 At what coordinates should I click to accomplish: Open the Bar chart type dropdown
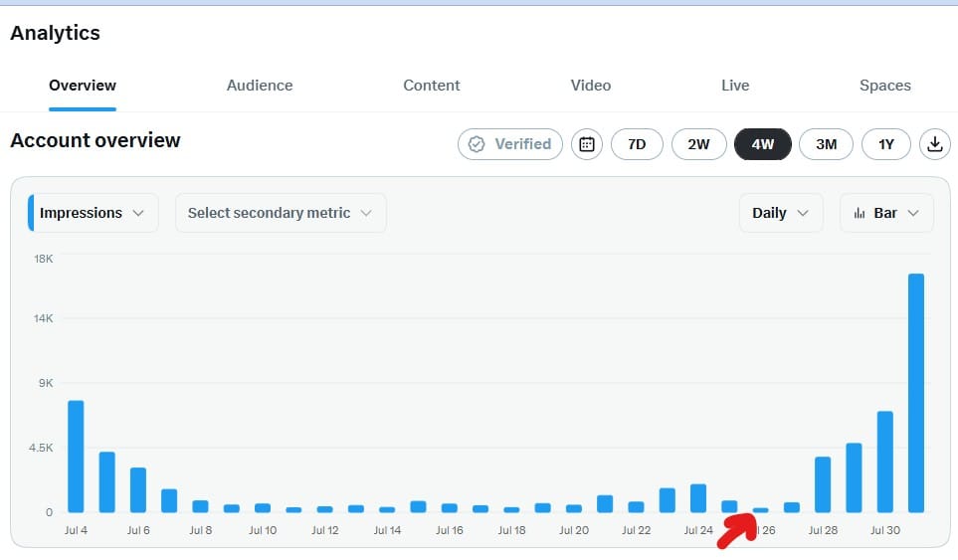click(886, 213)
